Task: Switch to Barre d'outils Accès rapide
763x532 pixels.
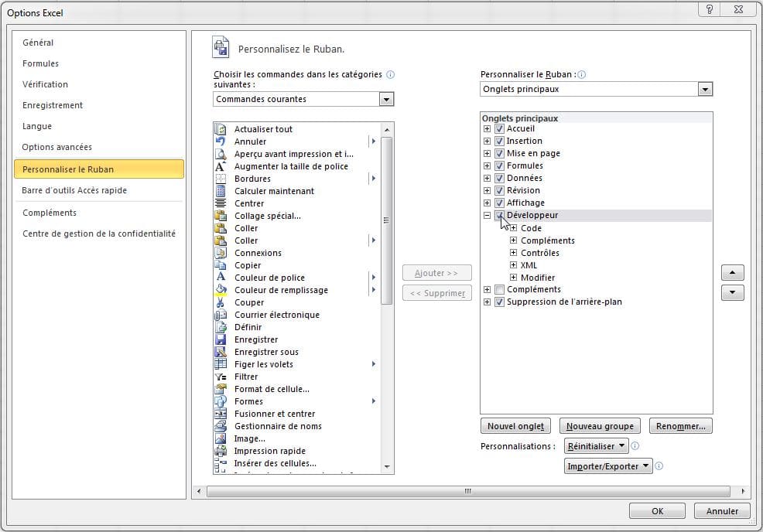Action: coord(74,190)
